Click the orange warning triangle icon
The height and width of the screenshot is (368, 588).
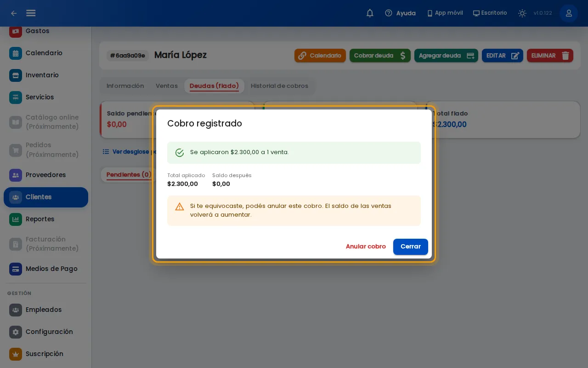pos(180,207)
